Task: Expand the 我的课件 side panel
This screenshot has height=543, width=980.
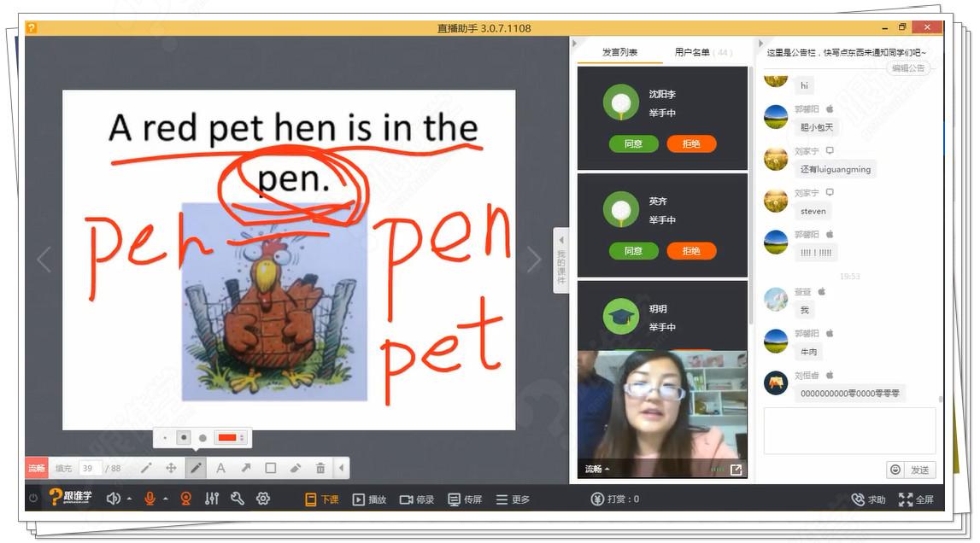Action: pos(561,260)
